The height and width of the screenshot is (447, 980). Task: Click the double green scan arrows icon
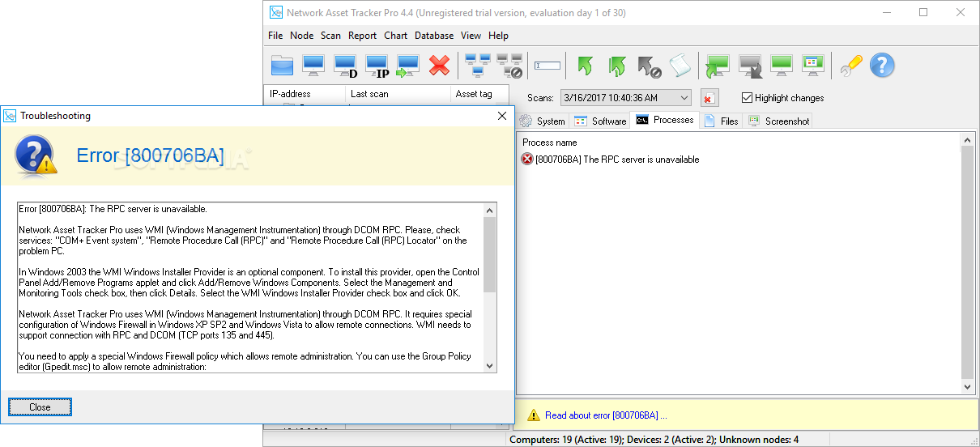(617, 66)
